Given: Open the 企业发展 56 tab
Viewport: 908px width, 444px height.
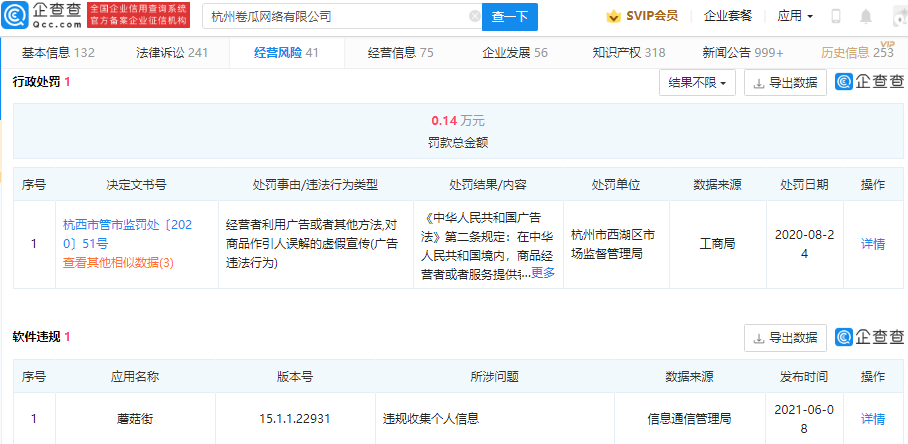Looking at the screenshot, I should click(515, 53).
